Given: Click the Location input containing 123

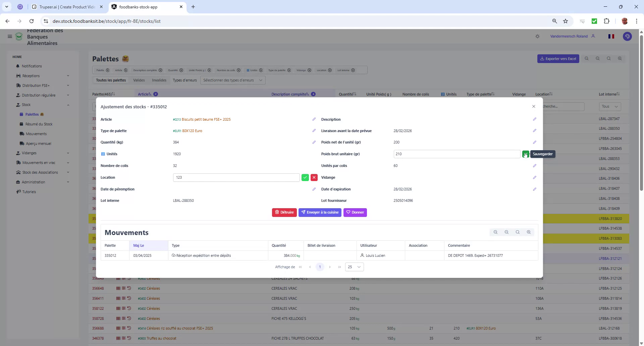Looking at the screenshot, I should [236, 177].
